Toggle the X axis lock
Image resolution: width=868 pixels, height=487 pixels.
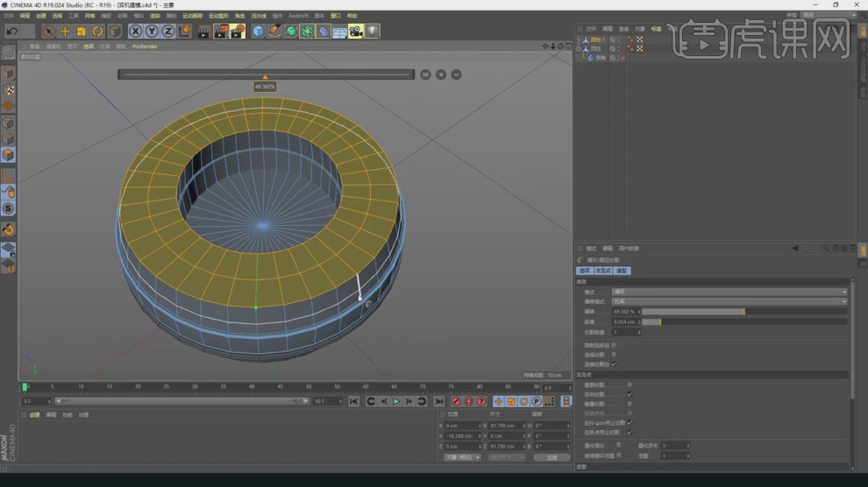136,32
